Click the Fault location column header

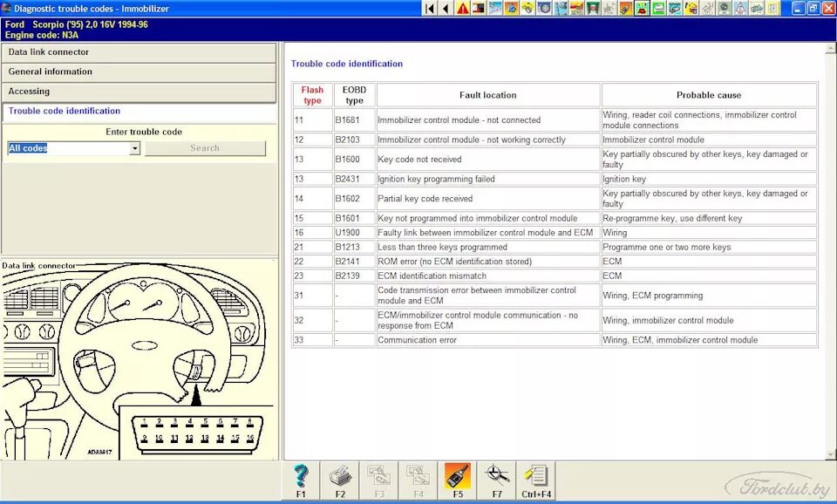[488, 95]
